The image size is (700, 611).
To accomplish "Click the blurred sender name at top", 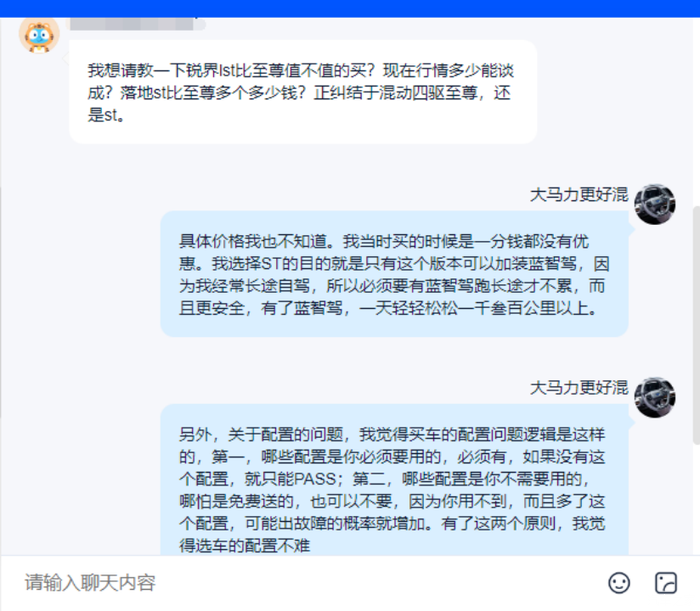I will [x=138, y=24].
